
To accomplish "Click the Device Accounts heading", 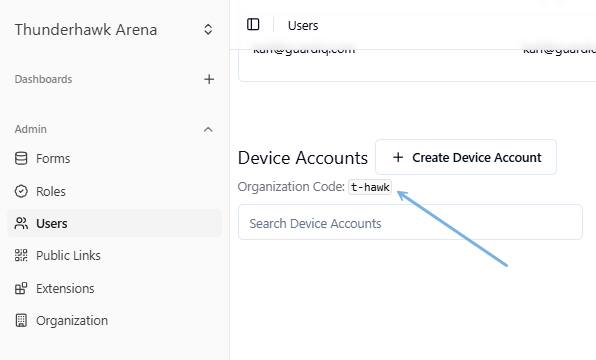I will point(303,158).
